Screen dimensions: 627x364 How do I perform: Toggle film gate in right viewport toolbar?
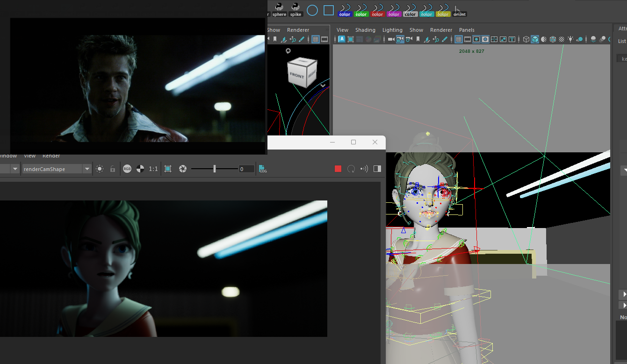pos(468,39)
